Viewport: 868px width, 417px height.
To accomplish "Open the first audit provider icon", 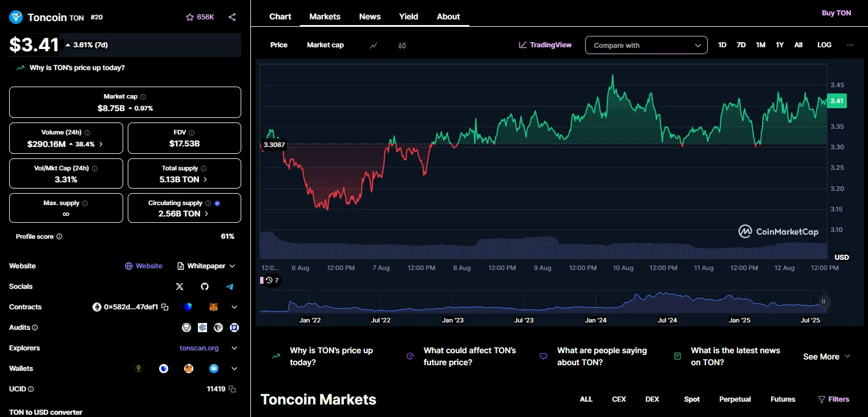I will (186, 328).
